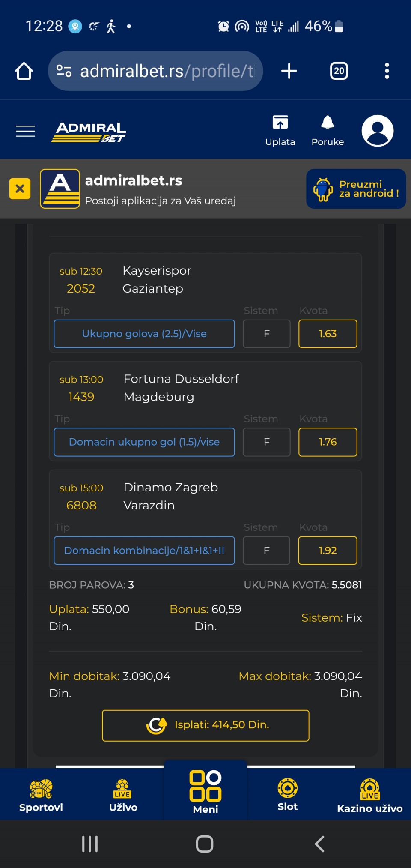411x868 pixels.
Task: Open the hamburger side menu
Action: coord(25,131)
